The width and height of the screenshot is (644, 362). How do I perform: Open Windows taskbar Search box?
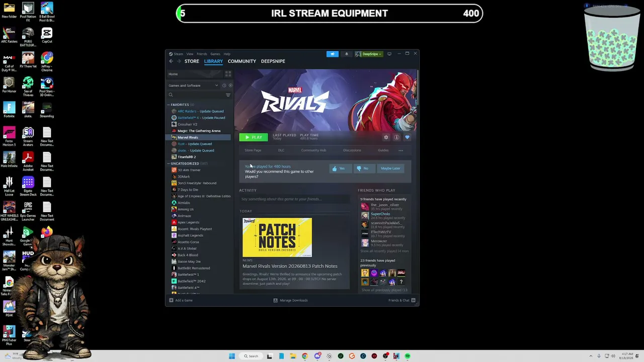click(251, 356)
